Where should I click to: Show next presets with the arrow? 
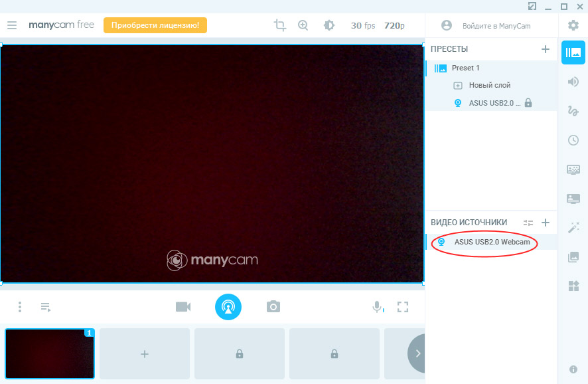[417, 353]
